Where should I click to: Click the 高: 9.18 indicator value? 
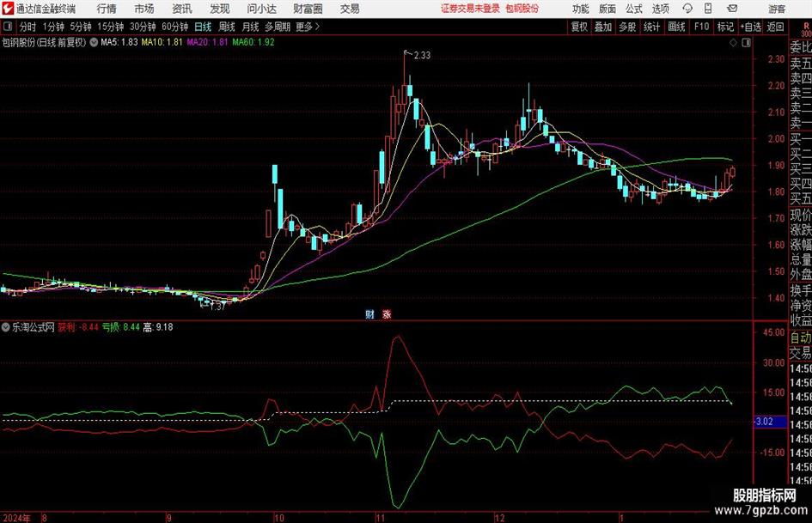(158, 327)
